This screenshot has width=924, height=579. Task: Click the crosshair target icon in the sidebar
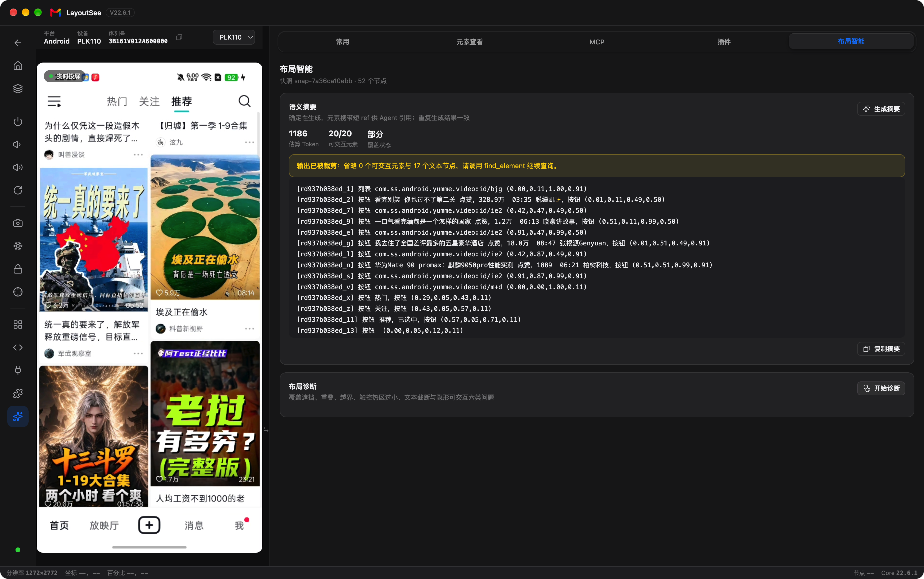[x=18, y=292]
